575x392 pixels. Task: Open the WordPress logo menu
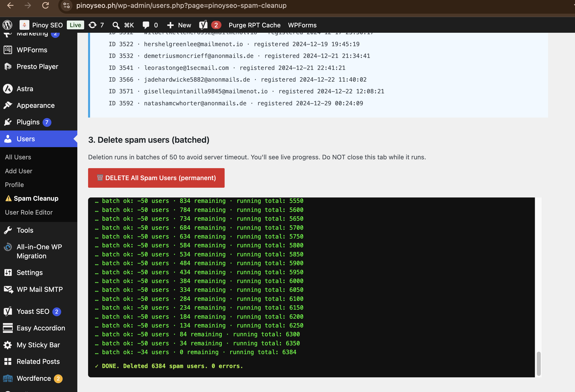tap(7, 25)
